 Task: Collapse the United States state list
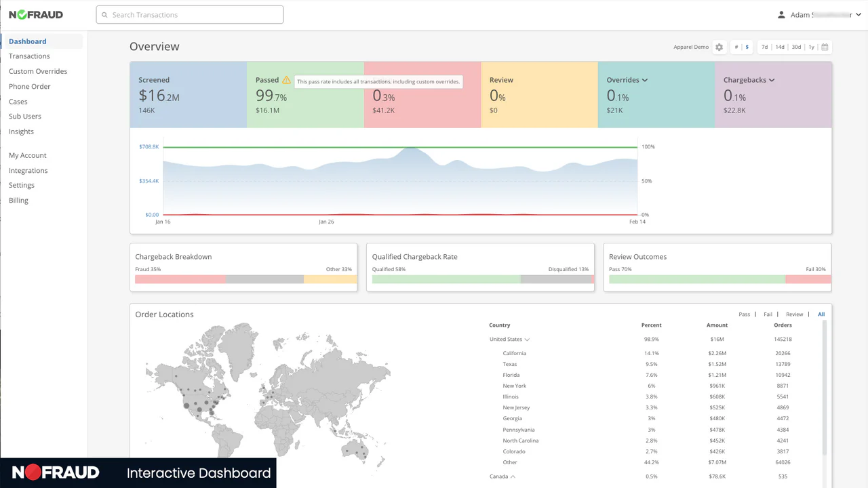(x=527, y=340)
